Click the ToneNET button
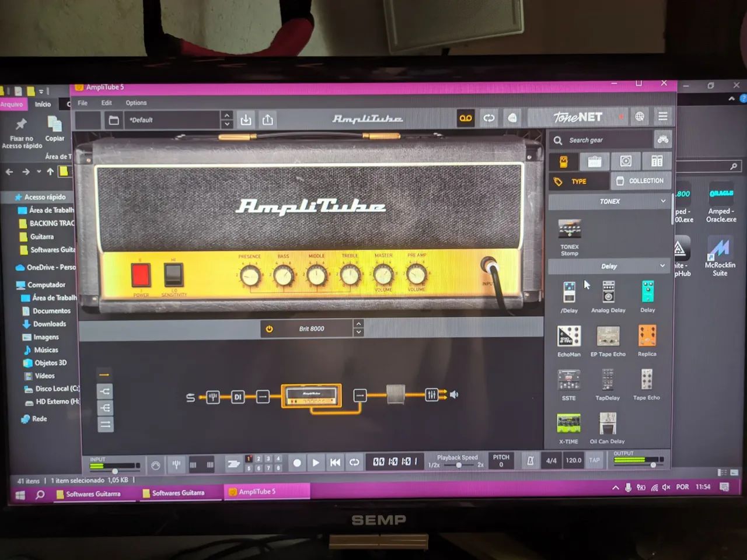Image resolution: width=747 pixels, height=560 pixels. 578,117
